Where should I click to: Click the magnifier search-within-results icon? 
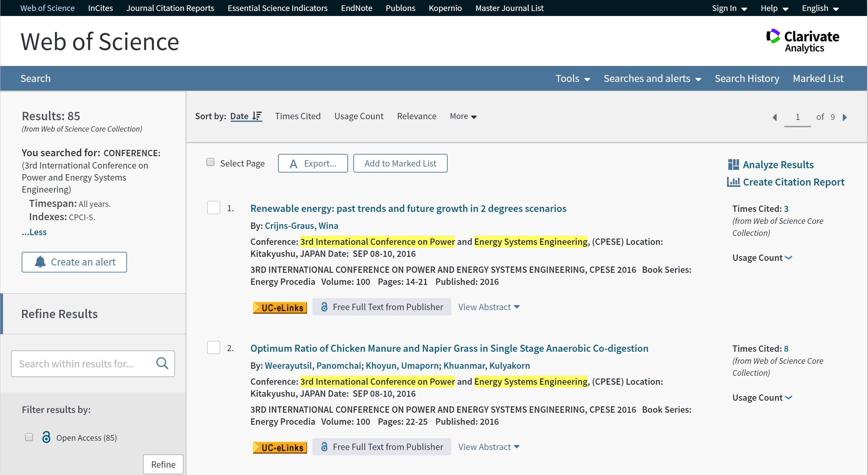tap(162, 363)
